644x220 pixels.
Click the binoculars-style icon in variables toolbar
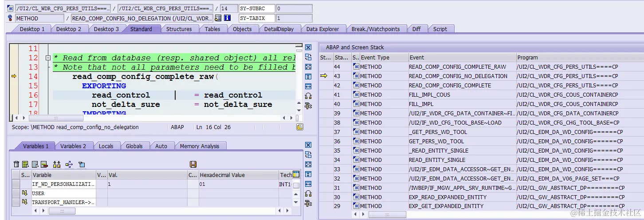56,165
